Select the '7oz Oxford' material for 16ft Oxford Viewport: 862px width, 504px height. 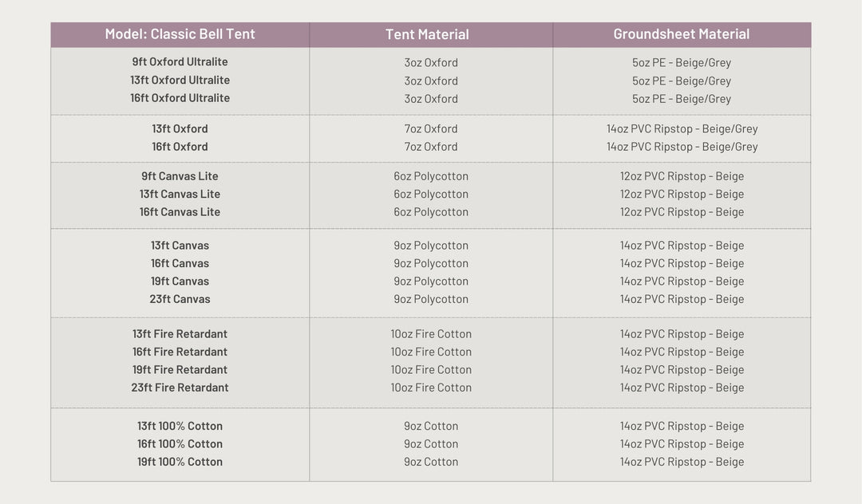(431, 147)
